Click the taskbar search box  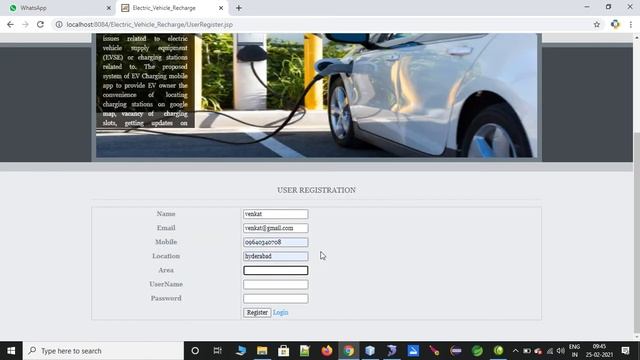103,351
